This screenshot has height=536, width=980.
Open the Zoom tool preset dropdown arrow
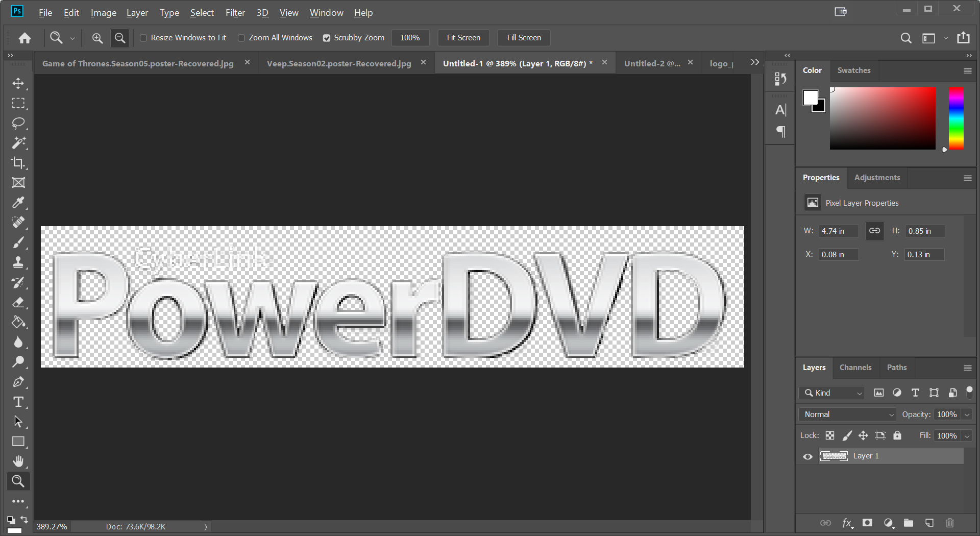[x=72, y=38]
